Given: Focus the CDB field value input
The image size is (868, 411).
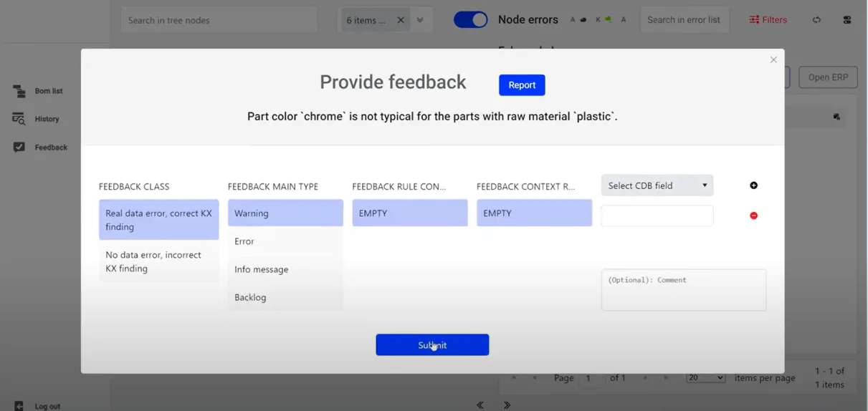Looking at the screenshot, I should click(x=657, y=216).
